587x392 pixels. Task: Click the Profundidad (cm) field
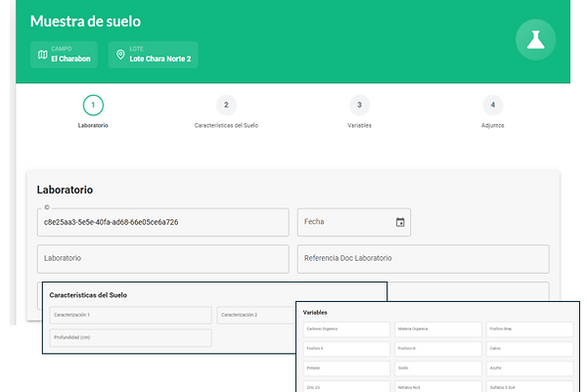pyautogui.click(x=131, y=338)
